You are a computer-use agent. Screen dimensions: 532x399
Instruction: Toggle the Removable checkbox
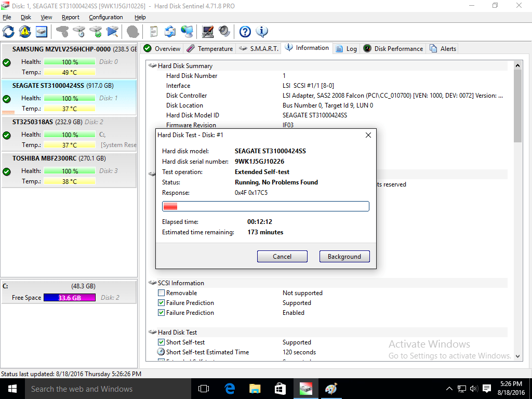tap(162, 293)
